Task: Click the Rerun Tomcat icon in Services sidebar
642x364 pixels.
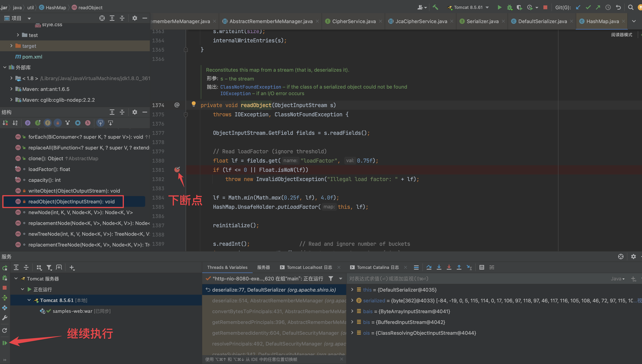Action: [x=4, y=268]
